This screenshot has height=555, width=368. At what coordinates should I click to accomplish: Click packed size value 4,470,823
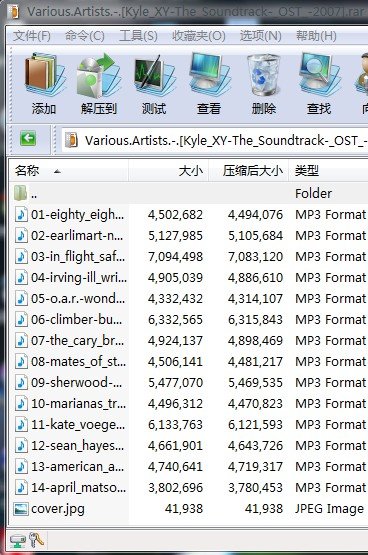pos(255,404)
